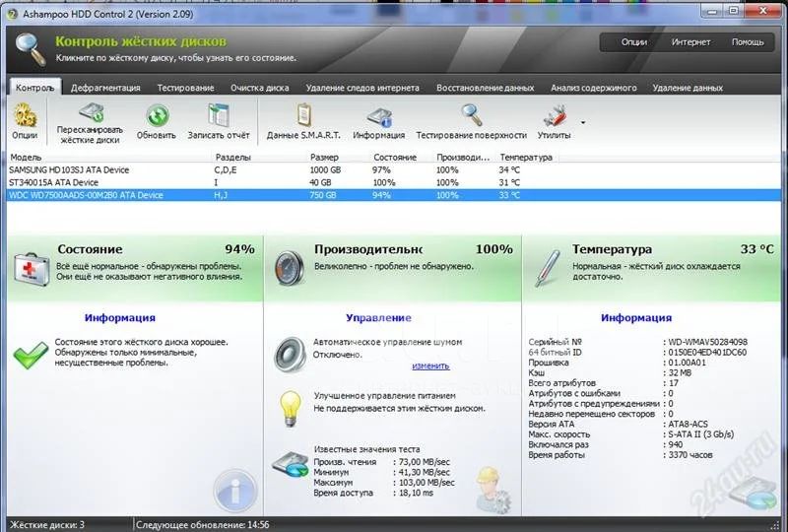The image size is (788, 532).
Task: Click the 40 GB size cell
Action: [320, 182]
